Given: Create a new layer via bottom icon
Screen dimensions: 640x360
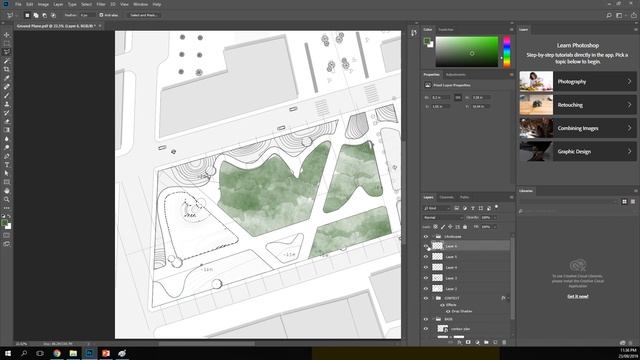Looking at the screenshot, I should click(495, 342).
